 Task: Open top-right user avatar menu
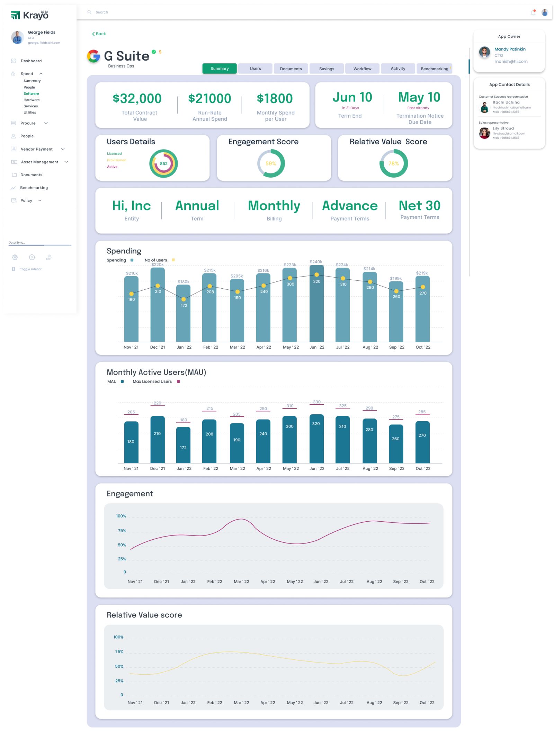coord(545,12)
